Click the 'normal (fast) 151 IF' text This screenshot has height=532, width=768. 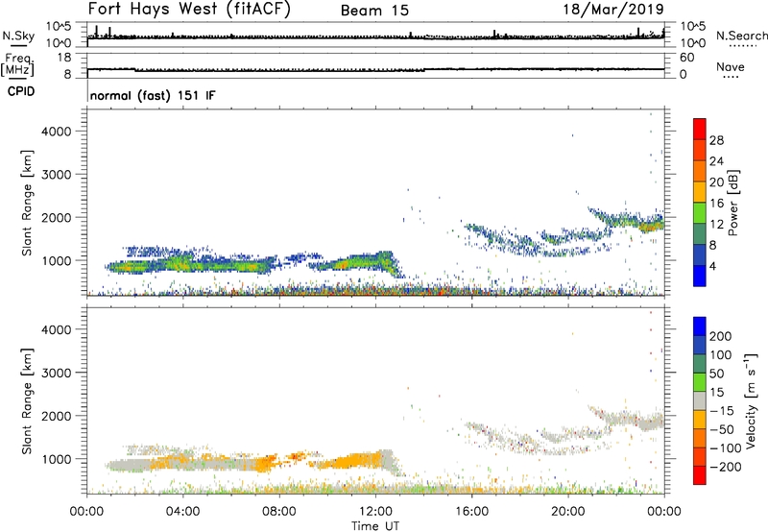pyautogui.click(x=153, y=95)
